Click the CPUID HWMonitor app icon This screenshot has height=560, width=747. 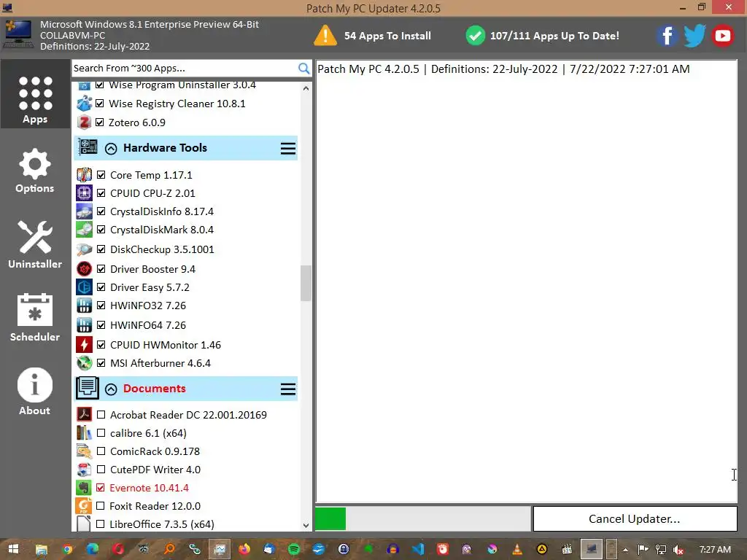pos(85,345)
